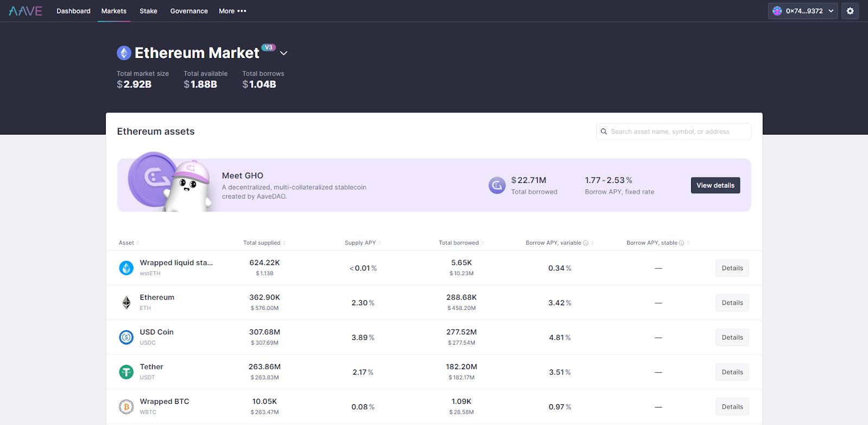868x425 pixels.
Task: Click the Ethereum assets section title
Action: 156,131
